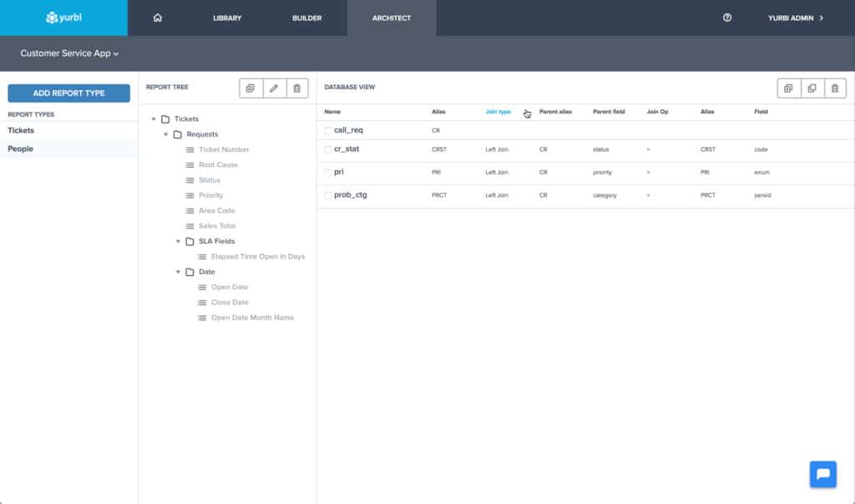Click the first icon in Database View toolbar
Image resolution: width=855 pixels, height=504 pixels.
[x=788, y=88]
